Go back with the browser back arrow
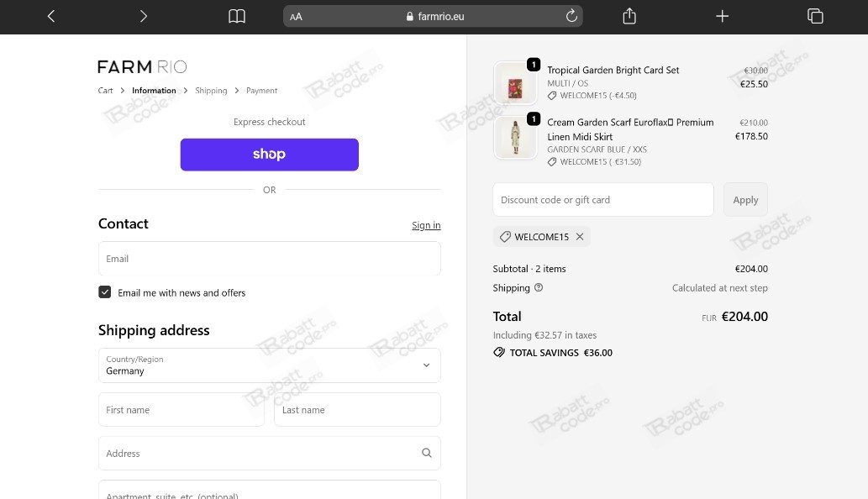Viewport: 868px width, 499px height. 51,16
